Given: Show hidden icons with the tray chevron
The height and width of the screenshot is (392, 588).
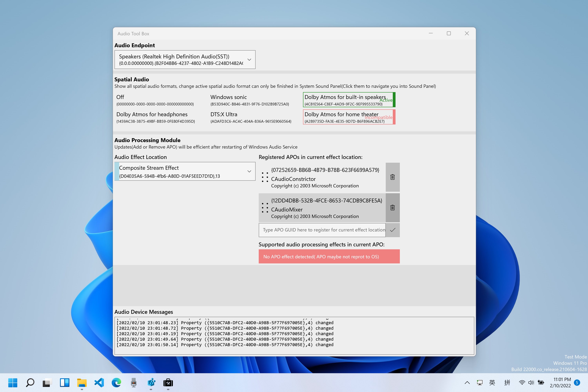Looking at the screenshot, I should 467,383.
